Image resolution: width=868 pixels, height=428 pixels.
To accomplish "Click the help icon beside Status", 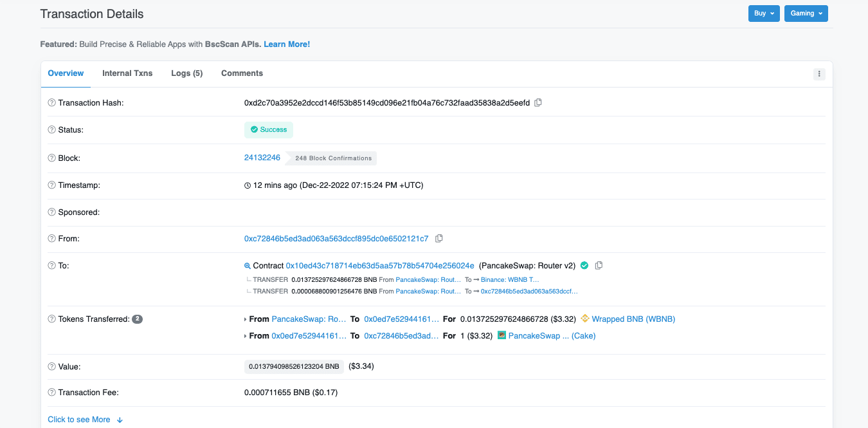I will pyautogui.click(x=52, y=130).
